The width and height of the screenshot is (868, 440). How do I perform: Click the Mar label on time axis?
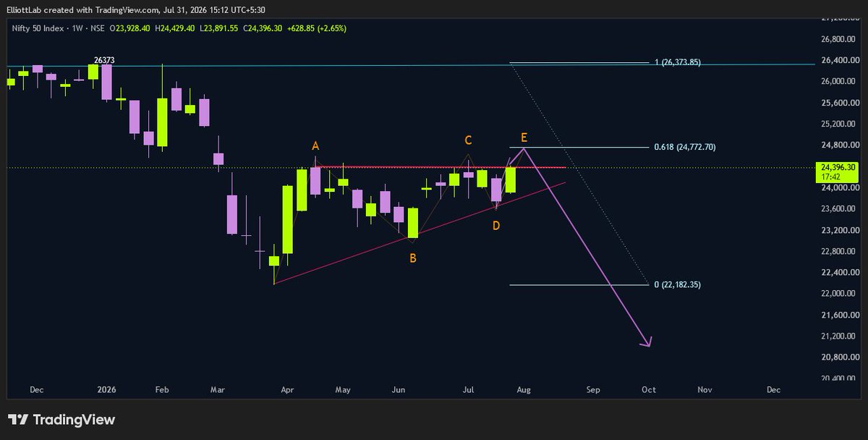tap(218, 389)
